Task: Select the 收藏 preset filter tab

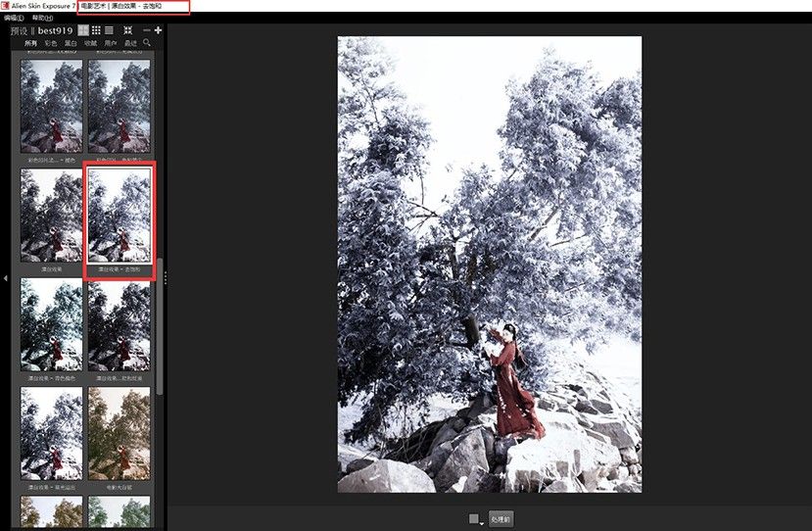Action: click(91, 43)
